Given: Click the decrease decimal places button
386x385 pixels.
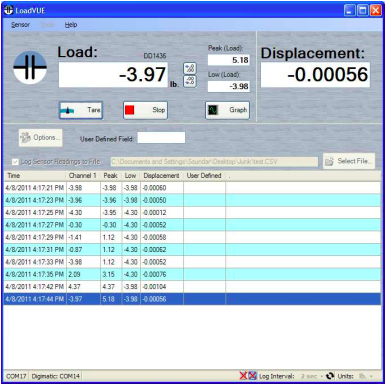Looking at the screenshot, I should [190, 81].
